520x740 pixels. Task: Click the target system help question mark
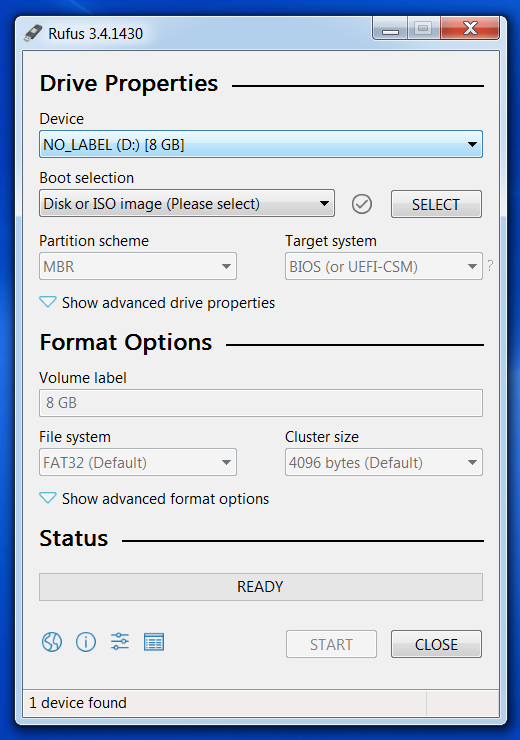(x=490, y=266)
